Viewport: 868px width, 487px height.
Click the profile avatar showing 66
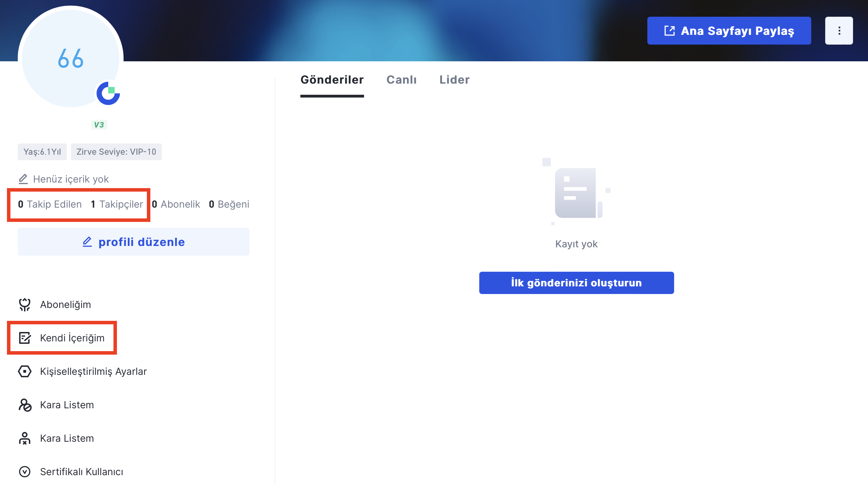(x=71, y=59)
